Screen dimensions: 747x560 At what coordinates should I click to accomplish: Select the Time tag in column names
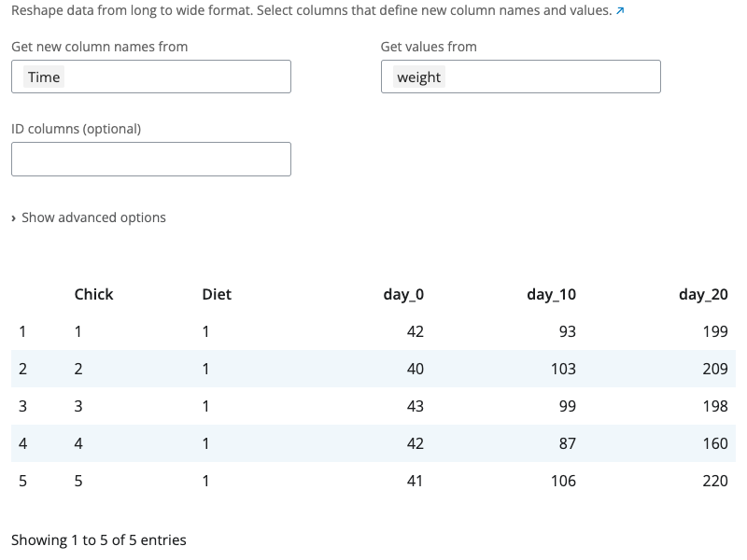(x=44, y=77)
